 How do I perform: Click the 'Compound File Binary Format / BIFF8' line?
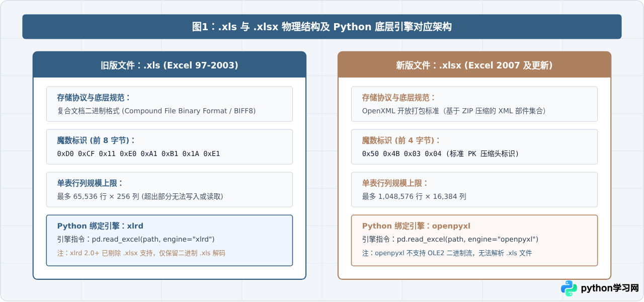157,111
